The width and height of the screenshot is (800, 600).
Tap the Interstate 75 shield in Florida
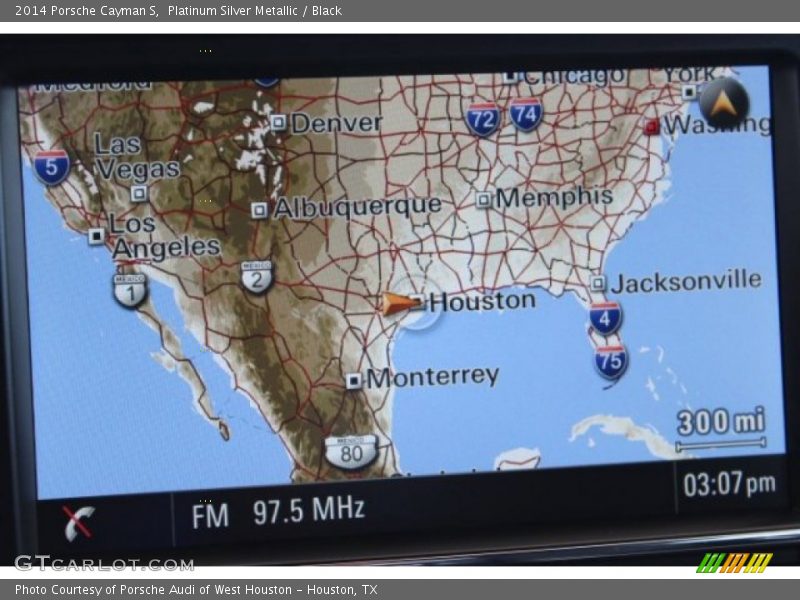point(611,362)
